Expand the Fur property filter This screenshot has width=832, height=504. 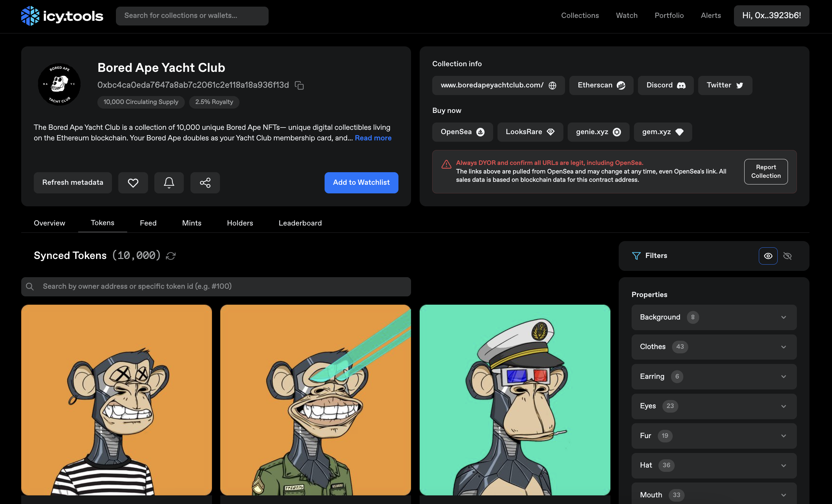[714, 436]
